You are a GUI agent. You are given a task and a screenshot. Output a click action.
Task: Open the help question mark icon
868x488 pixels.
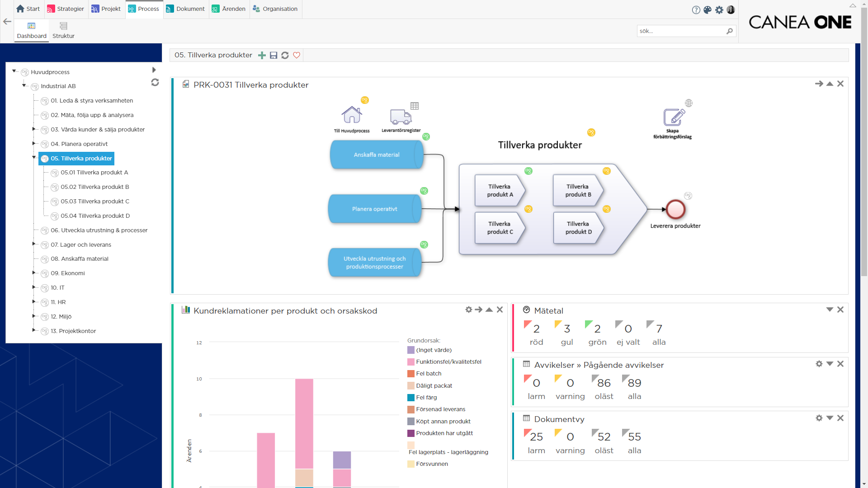(x=696, y=10)
